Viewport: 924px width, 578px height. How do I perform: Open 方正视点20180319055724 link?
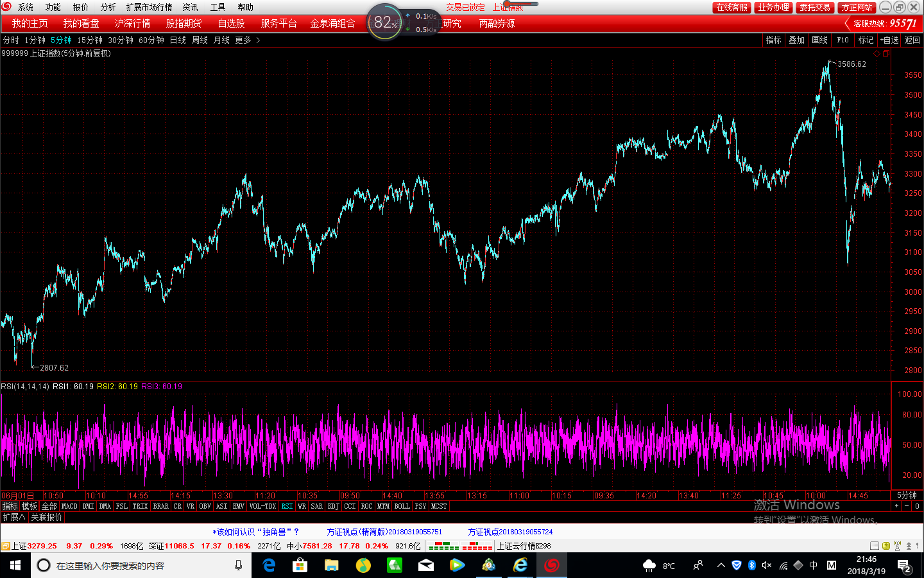[510, 532]
